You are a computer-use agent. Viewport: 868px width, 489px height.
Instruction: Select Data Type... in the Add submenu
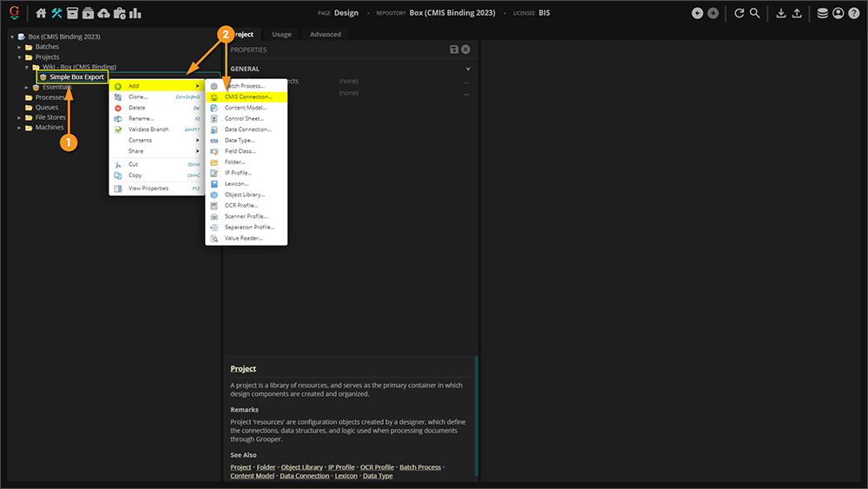(x=247, y=140)
